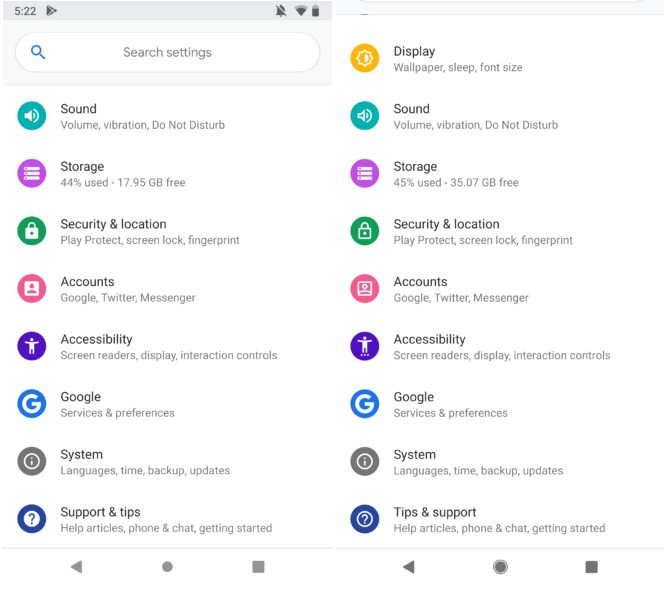664x589 pixels.
Task: Open Display: wallpaper, sleep, font size
Action: [x=457, y=58]
